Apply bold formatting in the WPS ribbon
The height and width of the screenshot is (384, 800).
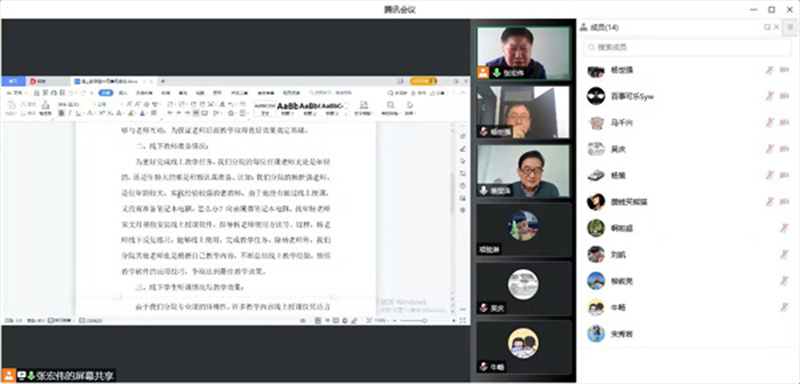pos(61,113)
